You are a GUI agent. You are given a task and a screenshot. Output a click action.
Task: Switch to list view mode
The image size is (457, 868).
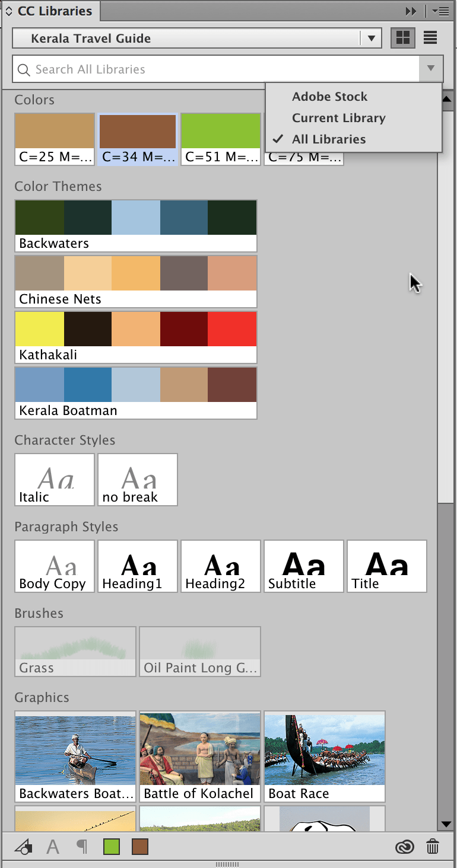[x=430, y=37]
